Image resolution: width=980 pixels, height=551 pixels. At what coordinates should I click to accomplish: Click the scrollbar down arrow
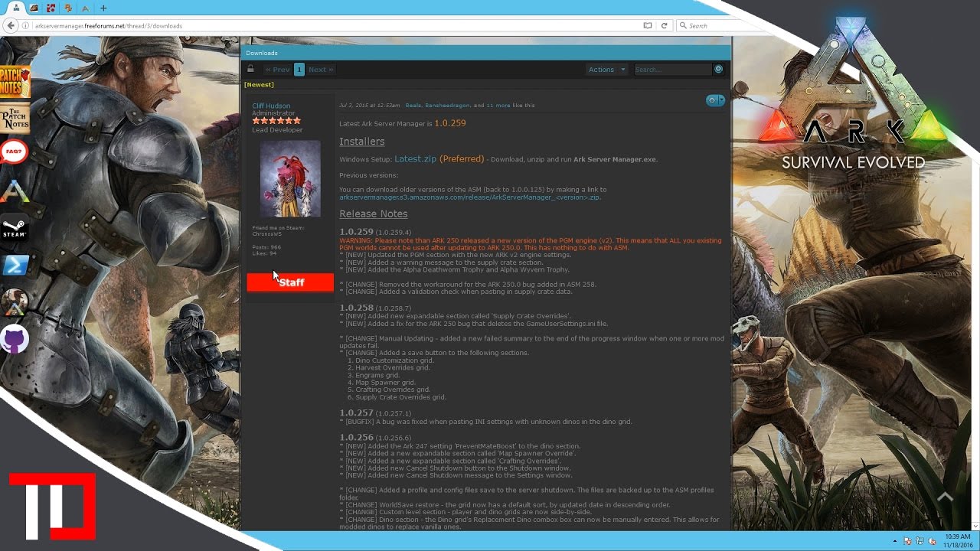point(975,525)
